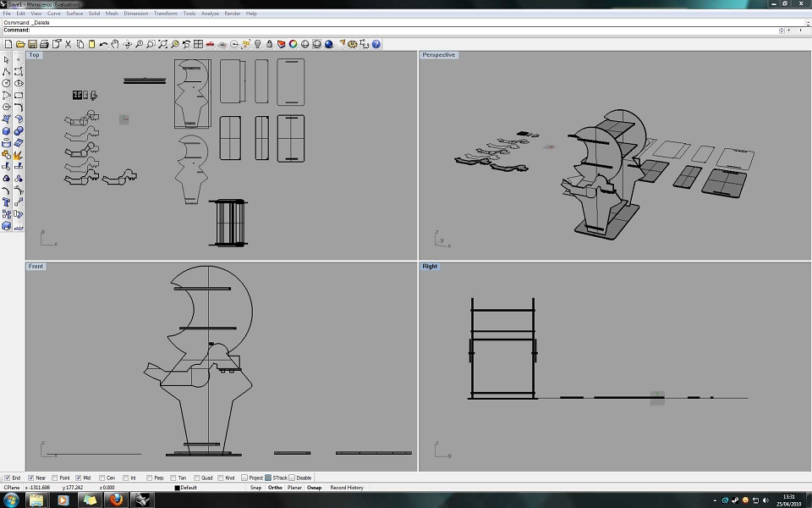Click the black layer color swatch

(x=177, y=488)
